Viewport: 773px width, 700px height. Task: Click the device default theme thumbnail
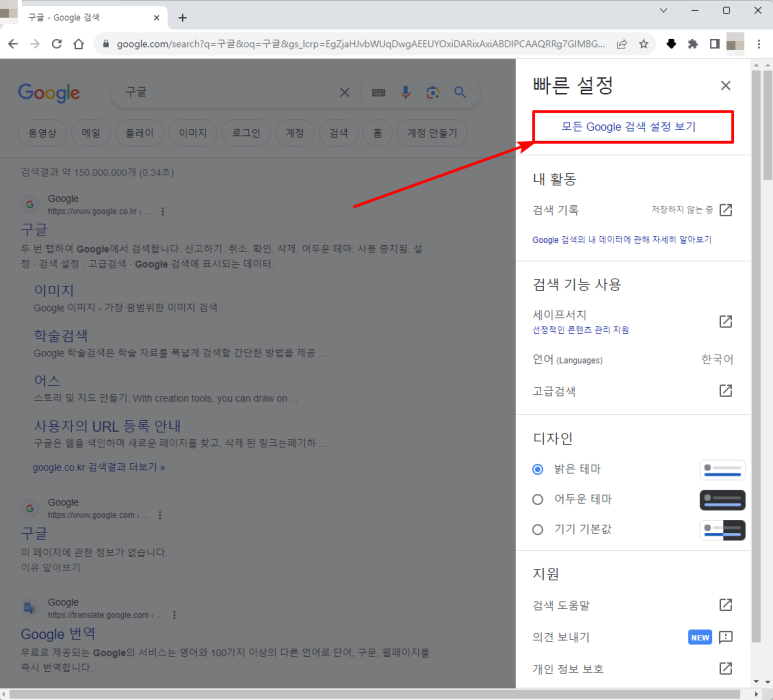click(722, 530)
